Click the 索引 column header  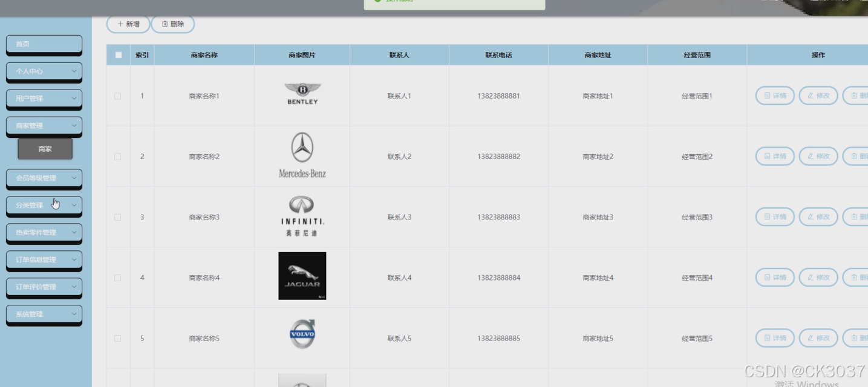142,55
